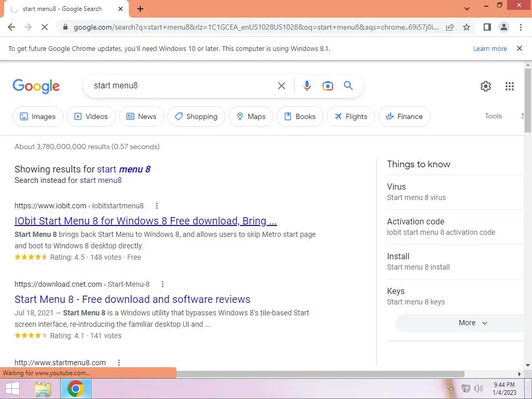Viewport: 532px width, 399px height.
Task: Open more options for download.cnet.com result
Action: 163,284
